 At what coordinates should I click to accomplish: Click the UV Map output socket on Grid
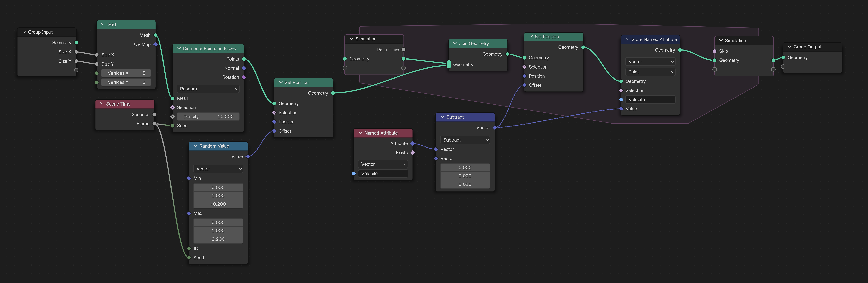click(156, 44)
